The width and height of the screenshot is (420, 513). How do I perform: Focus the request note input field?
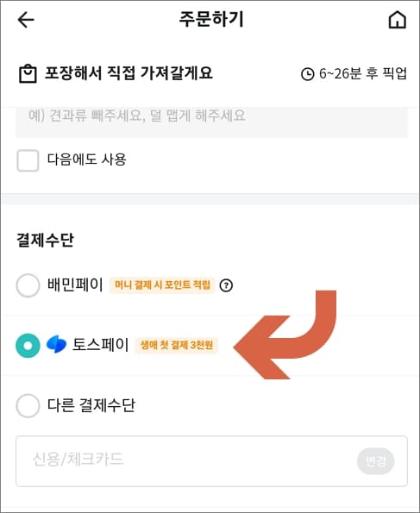coord(211,122)
